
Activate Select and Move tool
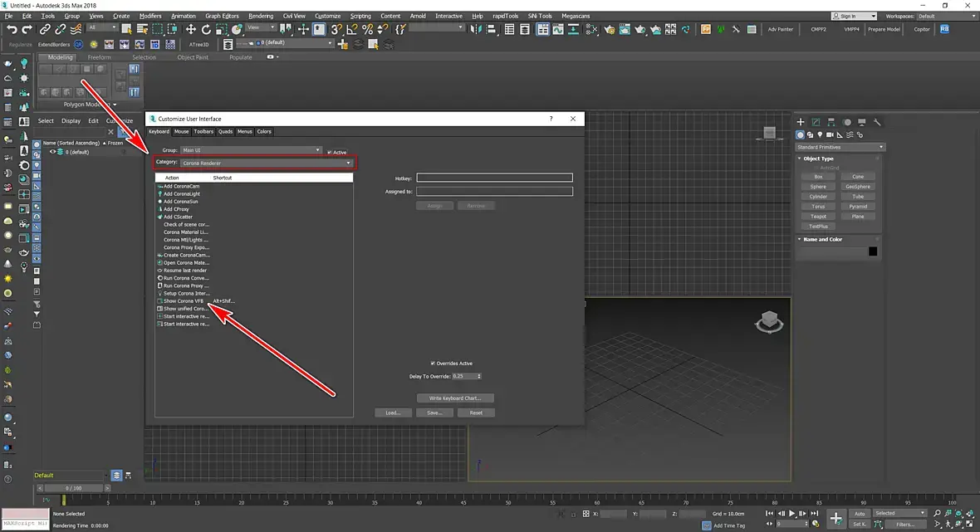pyautogui.click(x=191, y=29)
